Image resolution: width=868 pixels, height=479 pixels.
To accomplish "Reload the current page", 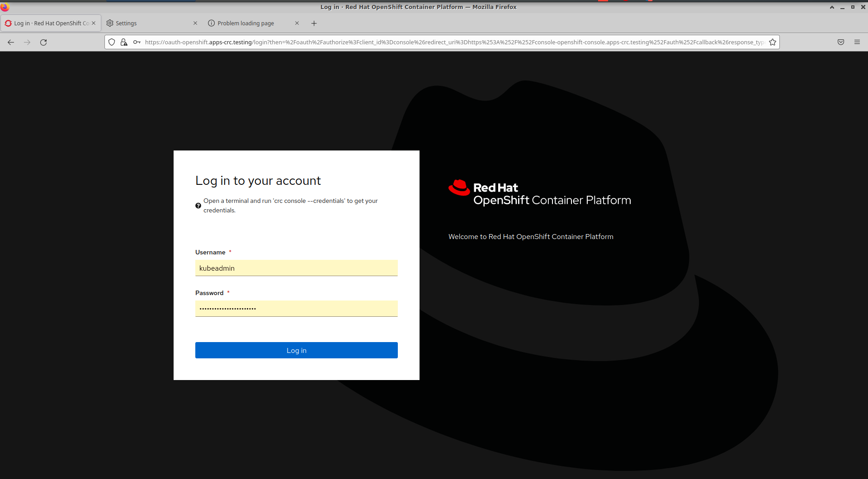I will (x=43, y=42).
